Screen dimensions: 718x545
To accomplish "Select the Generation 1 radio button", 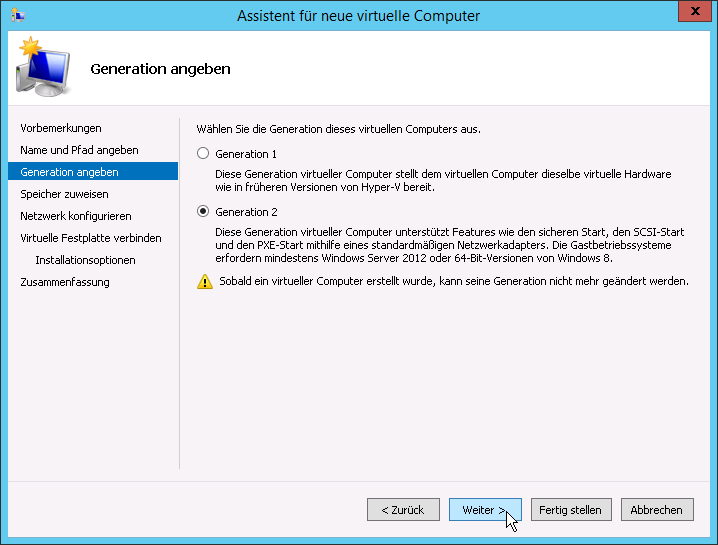I will coord(203,153).
